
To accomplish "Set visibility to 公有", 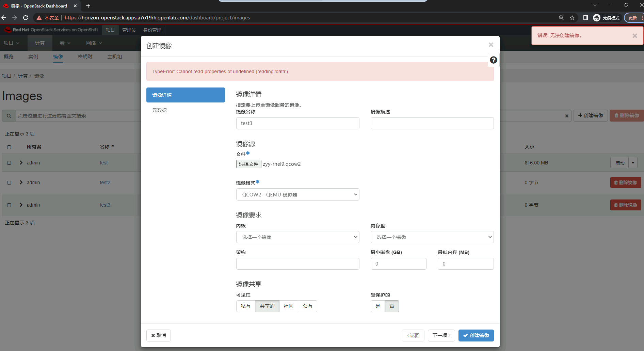I will (x=308, y=306).
